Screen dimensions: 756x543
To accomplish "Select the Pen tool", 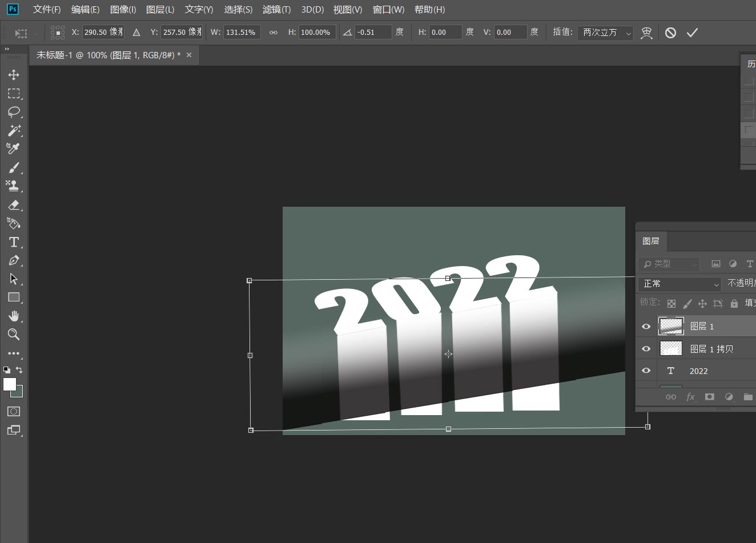I will (x=14, y=260).
